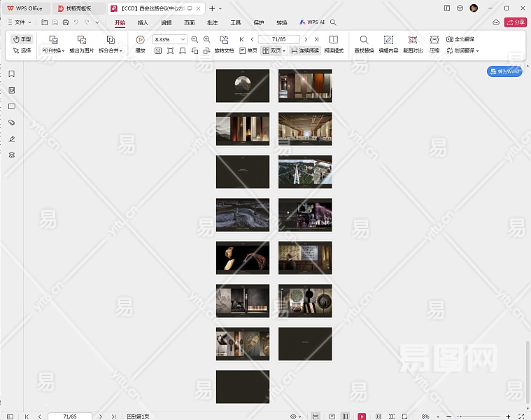531x420 pixels.
Task: Switch to the 批注 ribbon tab
Action: click(212, 22)
